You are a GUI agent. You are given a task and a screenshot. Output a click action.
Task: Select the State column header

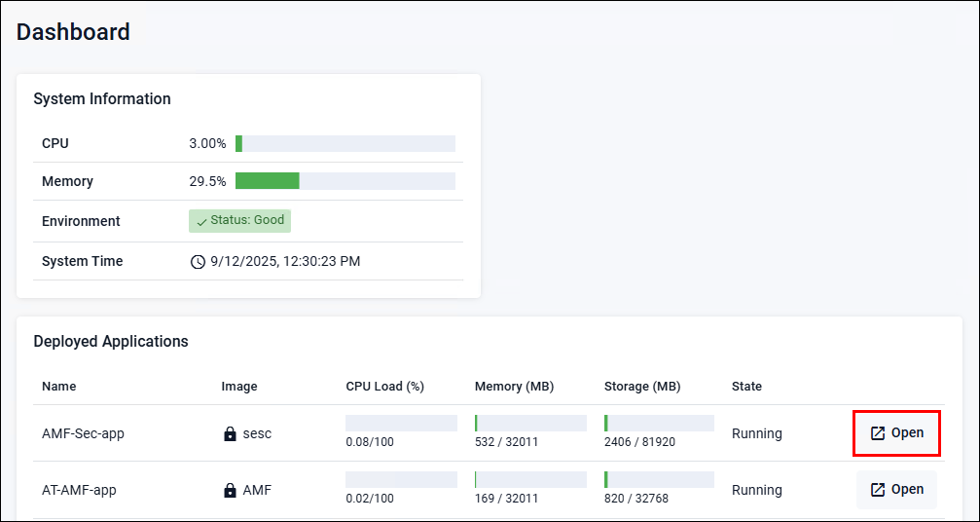[746, 387]
